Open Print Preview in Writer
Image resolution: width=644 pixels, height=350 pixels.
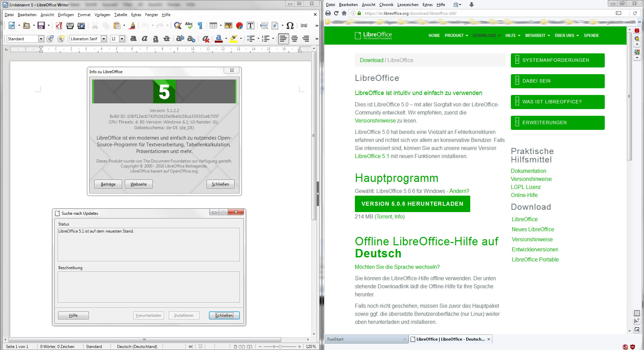tap(81, 26)
